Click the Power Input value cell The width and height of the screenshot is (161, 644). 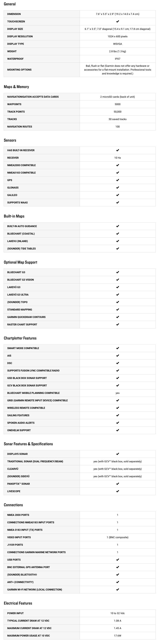(x=117, y=613)
